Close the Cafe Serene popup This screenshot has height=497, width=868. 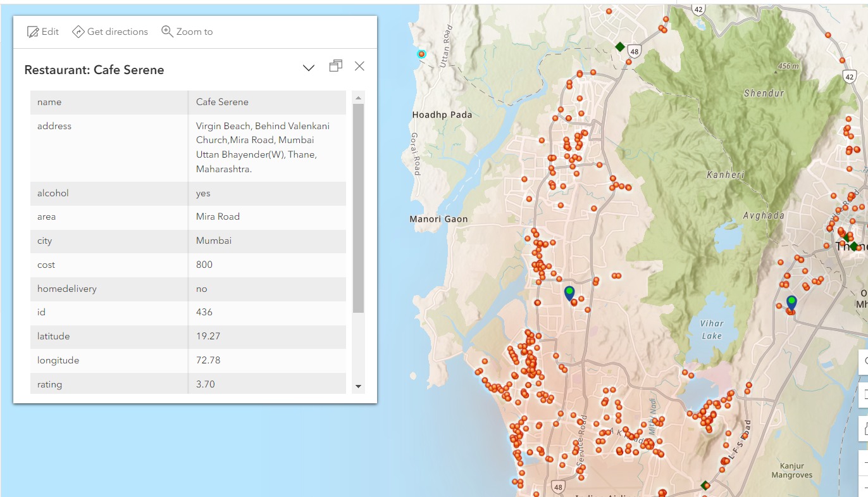point(359,66)
